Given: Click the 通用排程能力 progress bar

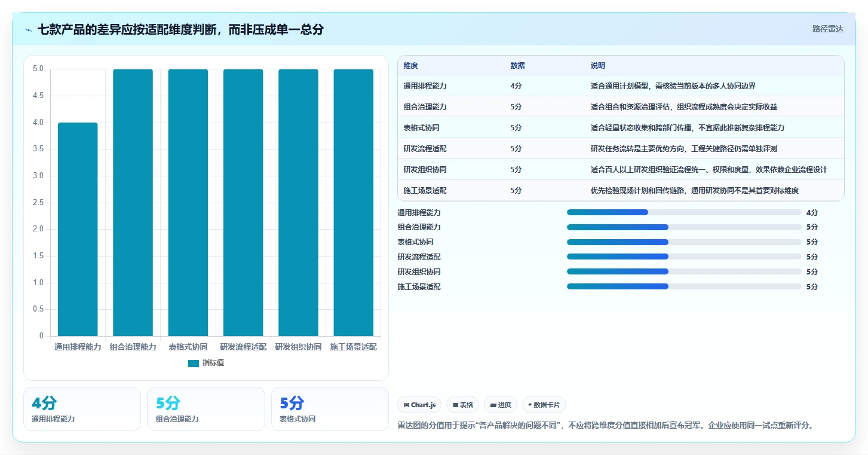Looking at the screenshot, I should (684, 212).
